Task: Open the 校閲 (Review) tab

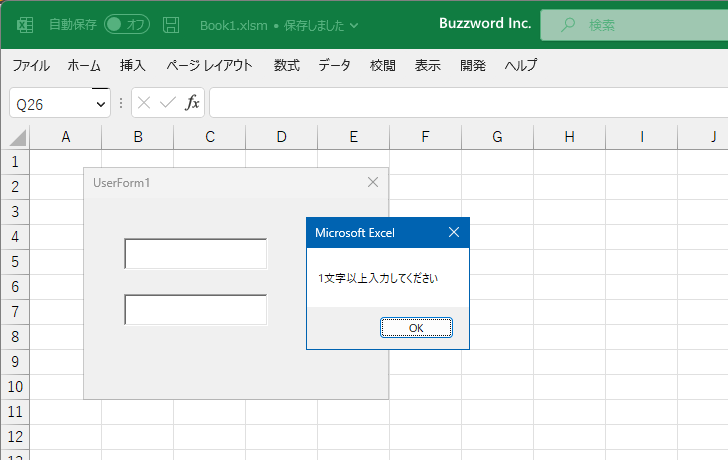Action: (383, 65)
